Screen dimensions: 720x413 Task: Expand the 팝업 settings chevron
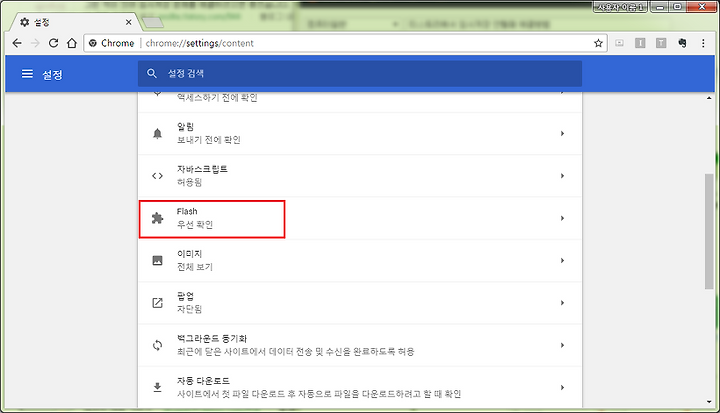562,303
